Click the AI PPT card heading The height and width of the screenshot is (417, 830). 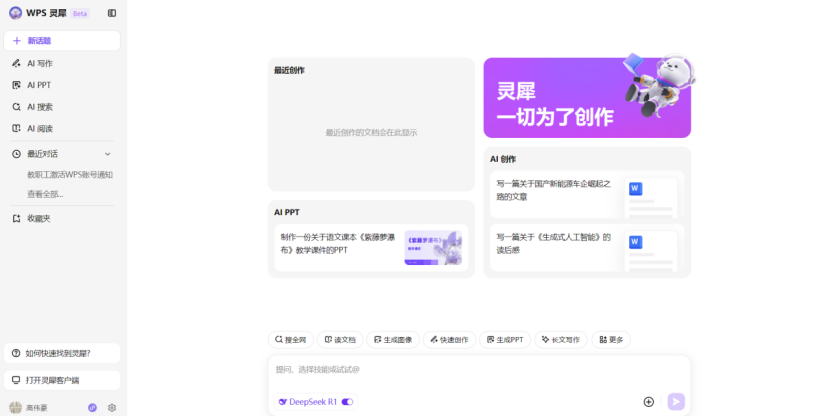(x=287, y=212)
